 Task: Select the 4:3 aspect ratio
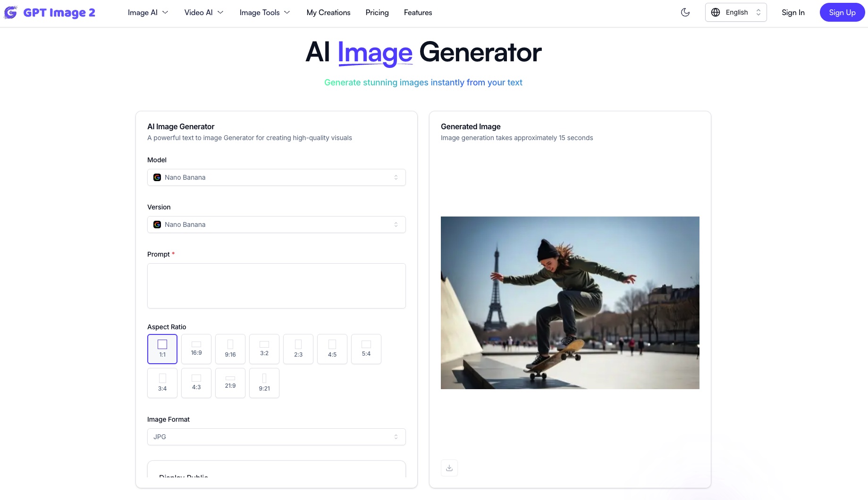click(x=196, y=383)
